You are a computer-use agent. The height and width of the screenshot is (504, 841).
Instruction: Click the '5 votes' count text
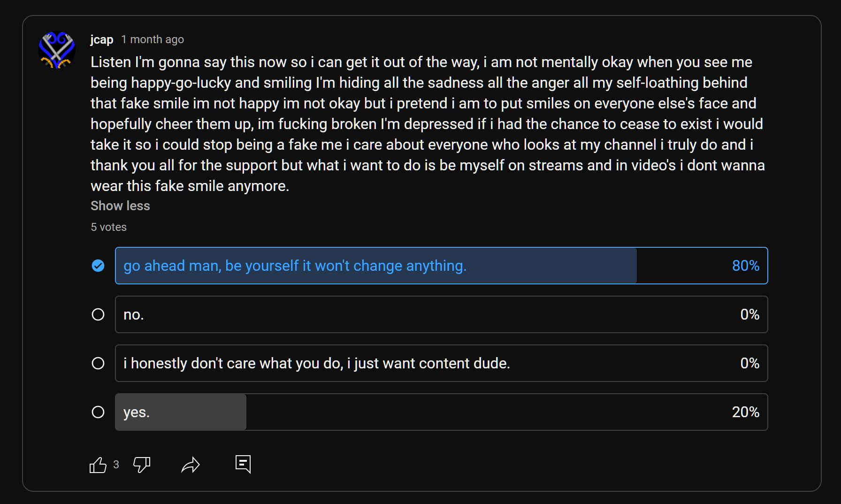[108, 227]
